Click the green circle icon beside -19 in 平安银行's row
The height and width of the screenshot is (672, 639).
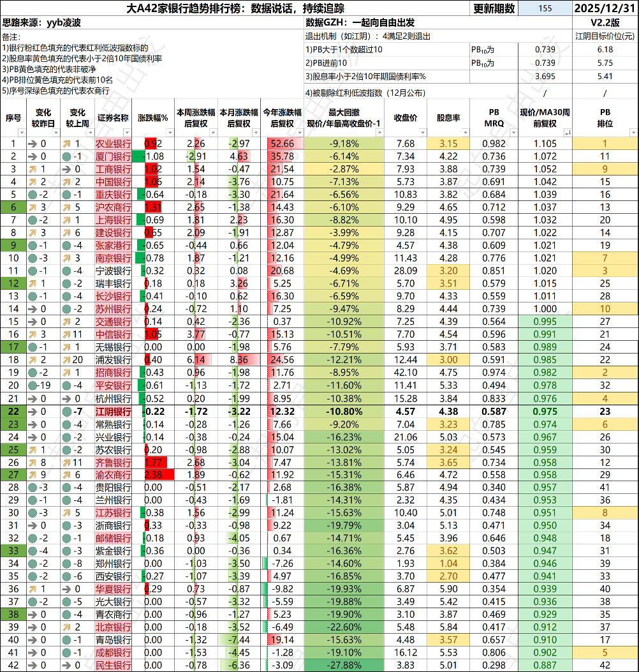point(33,385)
